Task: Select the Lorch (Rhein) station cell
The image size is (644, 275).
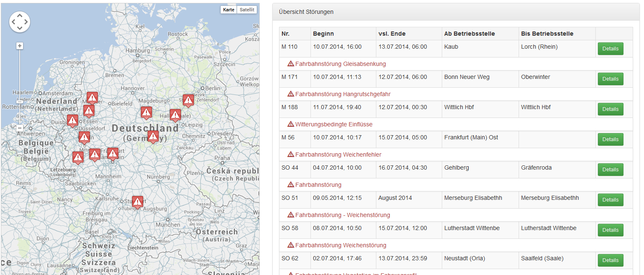Action: tap(557, 49)
